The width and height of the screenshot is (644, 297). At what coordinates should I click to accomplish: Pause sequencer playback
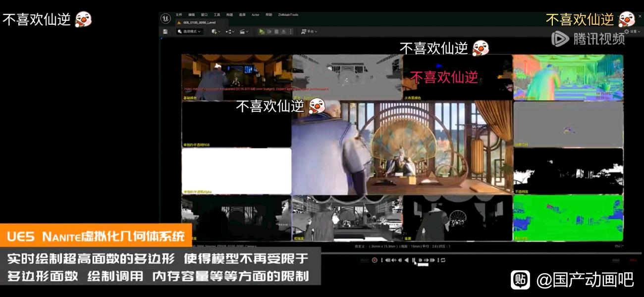coord(414,260)
